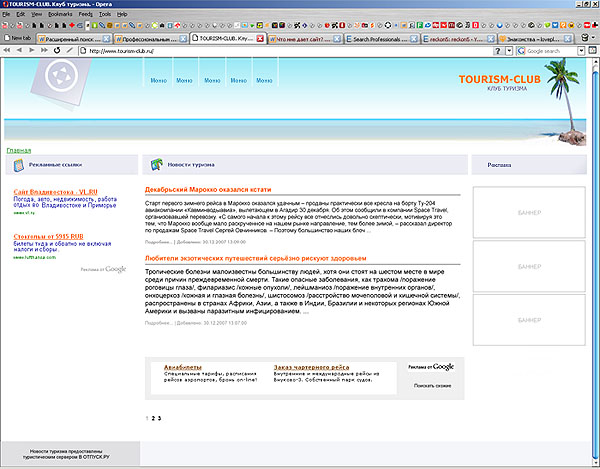Open headline about Любители экзотических путешествий
The height and width of the screenshot is (469, 600).
(256, 258)
